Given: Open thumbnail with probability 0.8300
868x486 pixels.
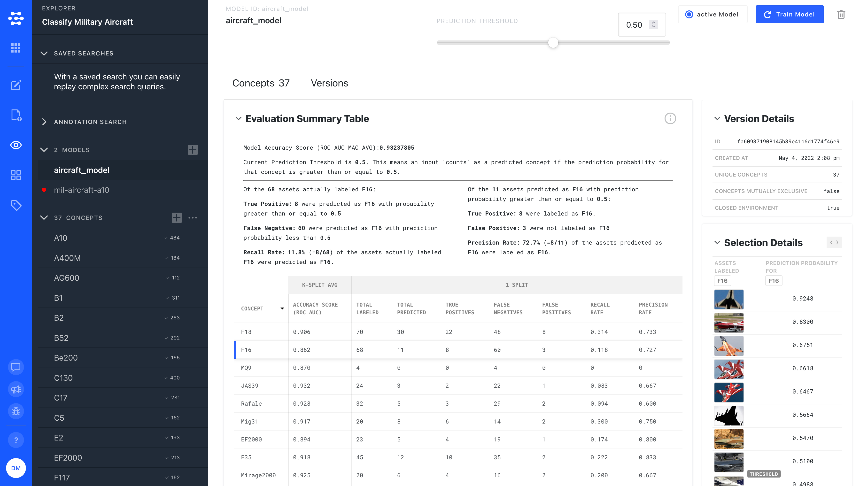Looking at the screenshot, I should point(729,322).
